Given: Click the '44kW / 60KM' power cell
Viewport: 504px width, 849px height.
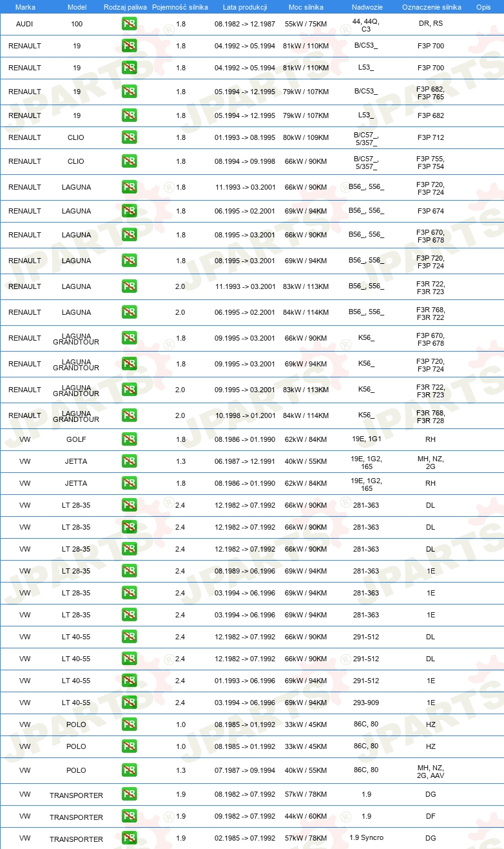Looking at the screenshot, I should click(306, 816).
